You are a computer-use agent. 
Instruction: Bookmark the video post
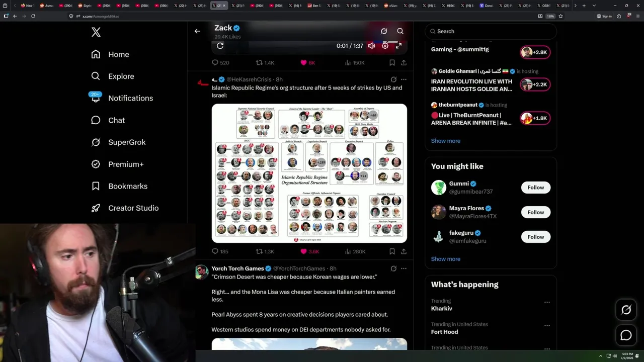click(392, 63)
